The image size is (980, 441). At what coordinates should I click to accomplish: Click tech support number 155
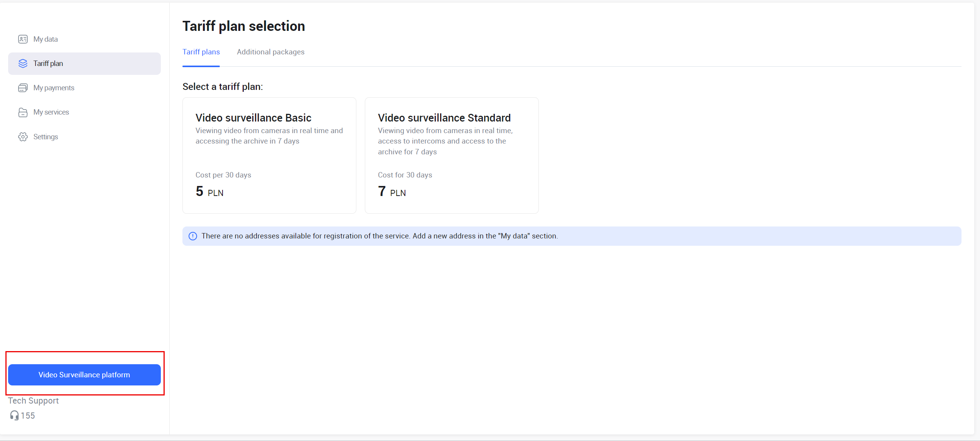(x=28, y=416)
